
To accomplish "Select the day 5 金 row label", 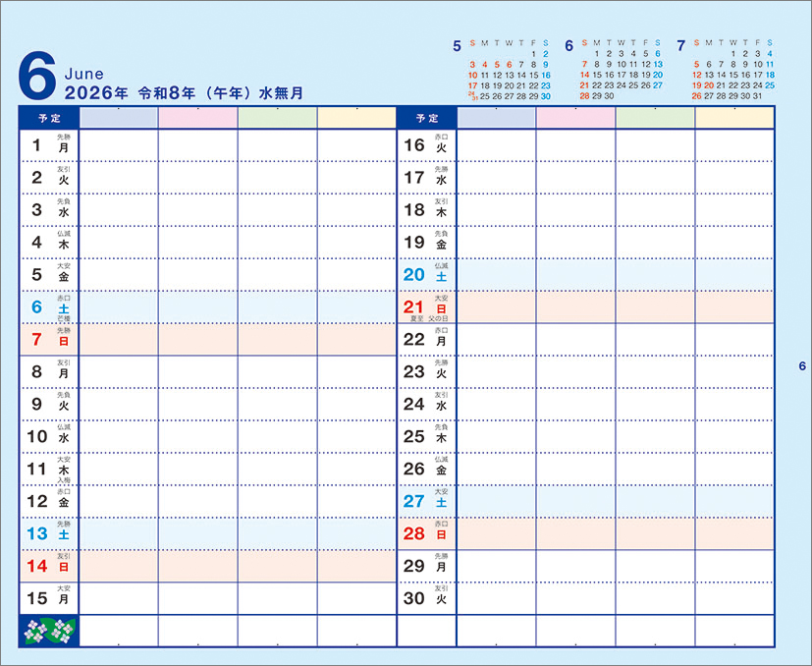I will point(49,274).
